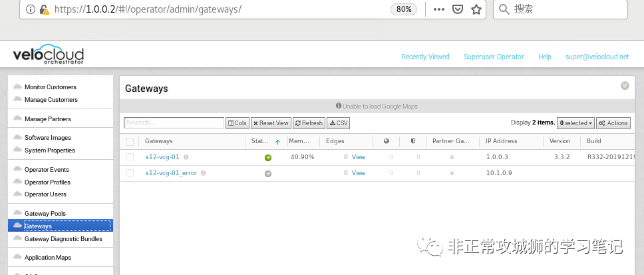
Task: Open the 0 selected dropdown
Action: 576,123
